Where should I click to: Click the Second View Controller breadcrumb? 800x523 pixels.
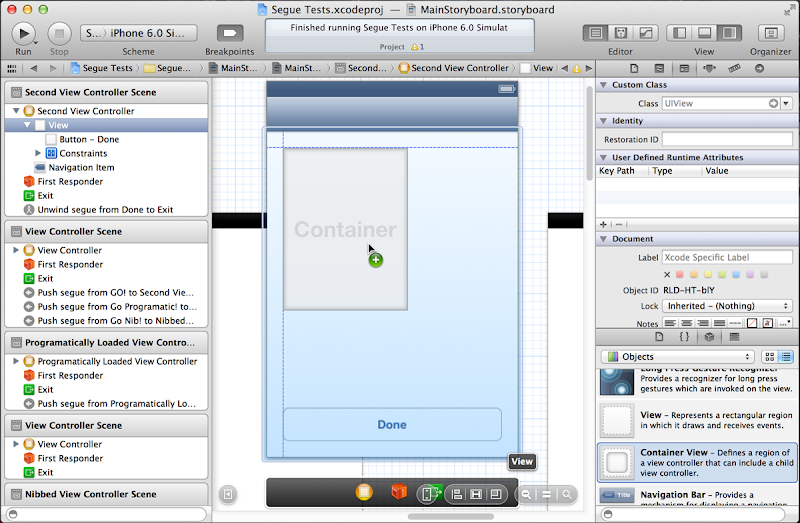pyautogui.click(x=454, y=68)
